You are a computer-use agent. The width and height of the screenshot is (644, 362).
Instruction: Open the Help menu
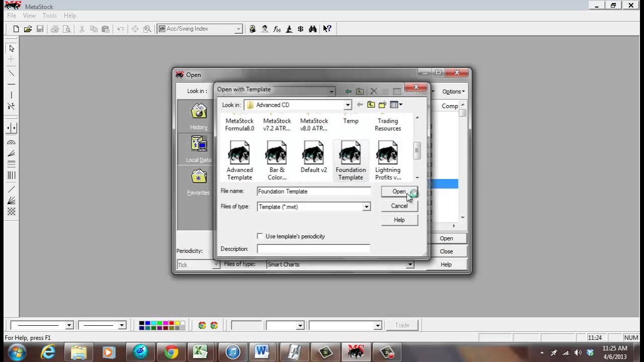click(x=70, y=16)
